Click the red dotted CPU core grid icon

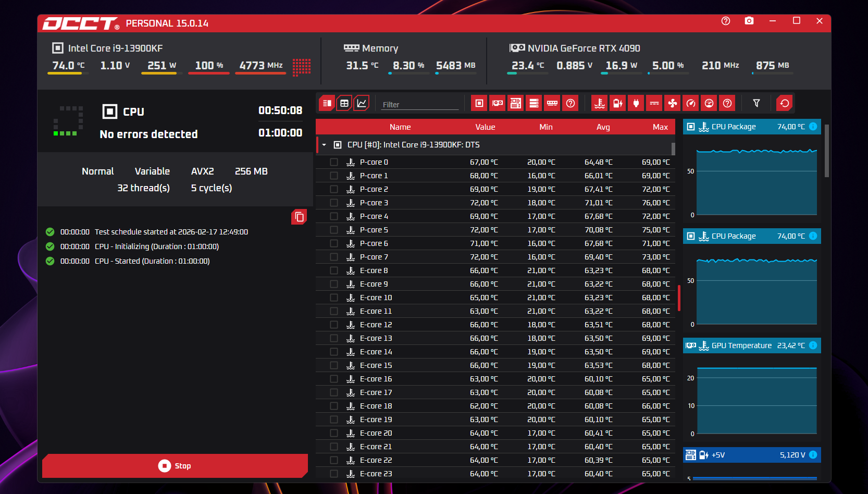[x=302, y=67]
